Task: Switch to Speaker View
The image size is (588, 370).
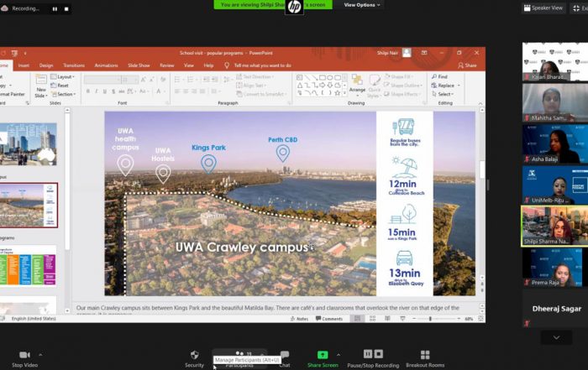Action: click(x=543, y=8)
